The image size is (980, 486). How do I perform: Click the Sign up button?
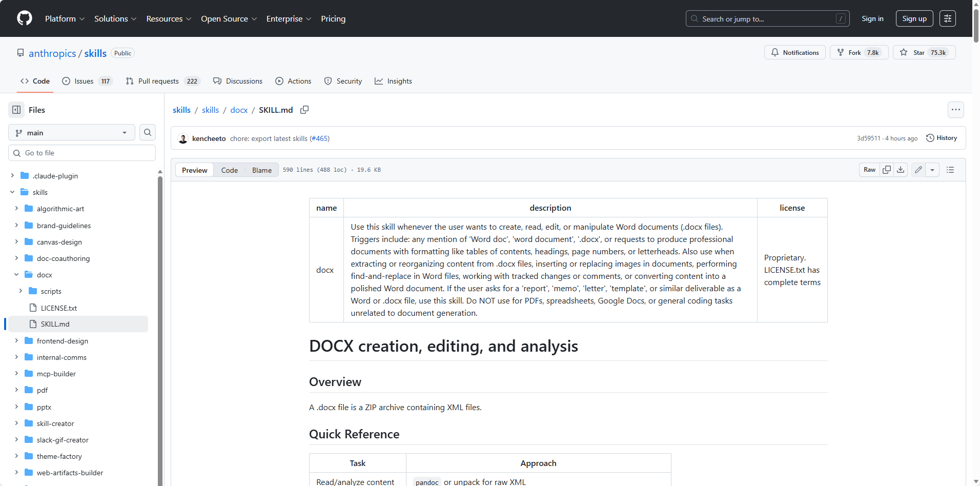pyautogui.click(x=914, y=18)
